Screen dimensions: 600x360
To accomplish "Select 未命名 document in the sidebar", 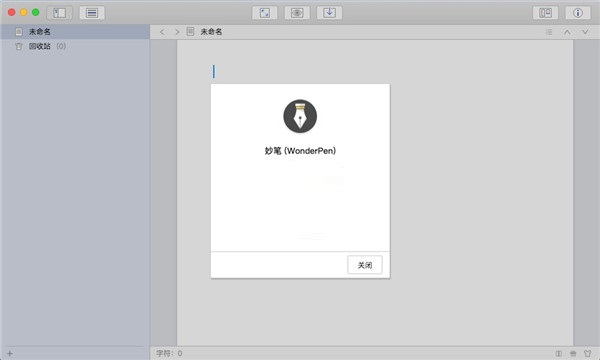I will pos(75,32).
